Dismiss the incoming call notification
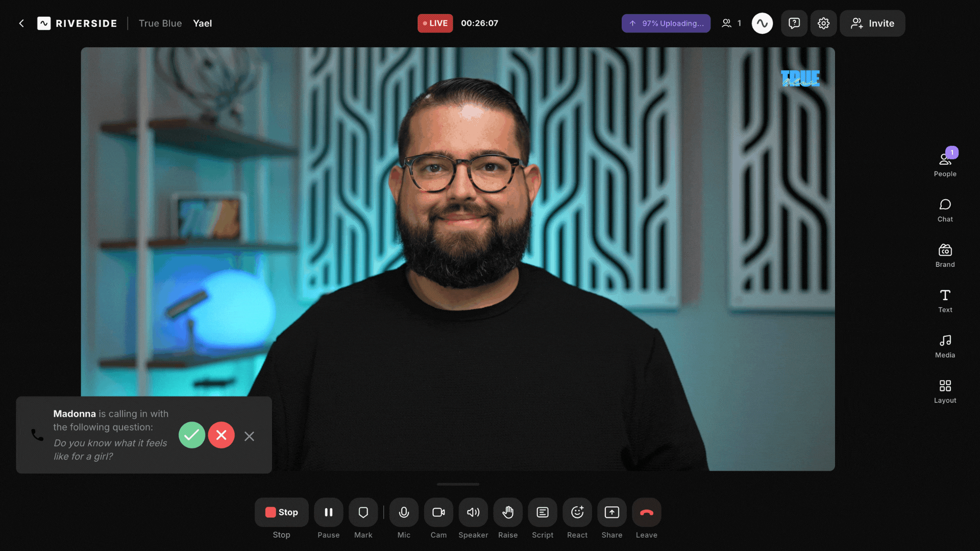Image resolution: width=980 pixels, height=551 pixels. tap(249, 436)
